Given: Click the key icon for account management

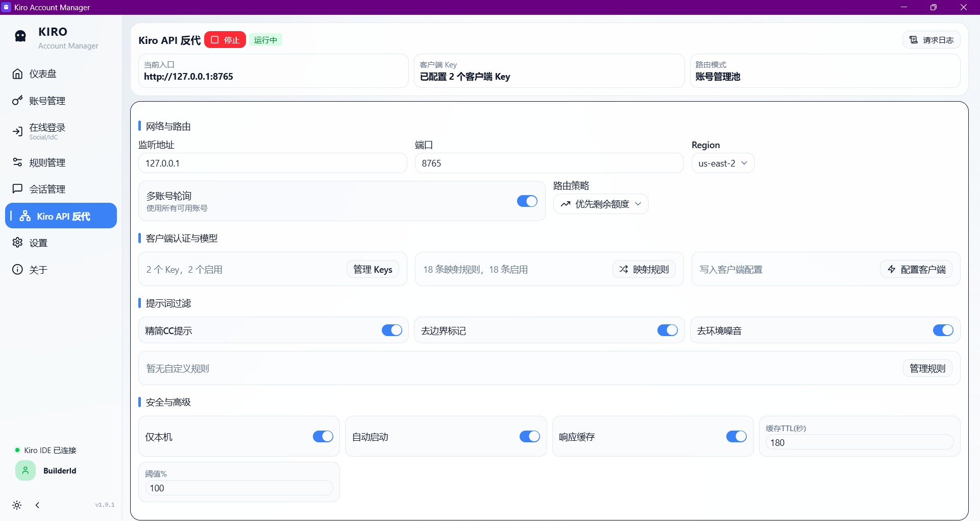Looking at the screenshot, I should 17,101.
